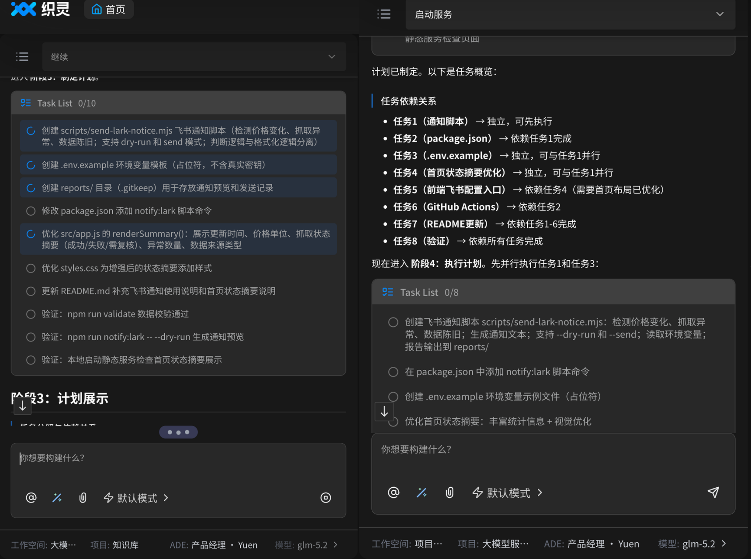This screenshot has height=560, width=751.
Task: Open the conversation list icon in left panel
Action: [22, 56]
